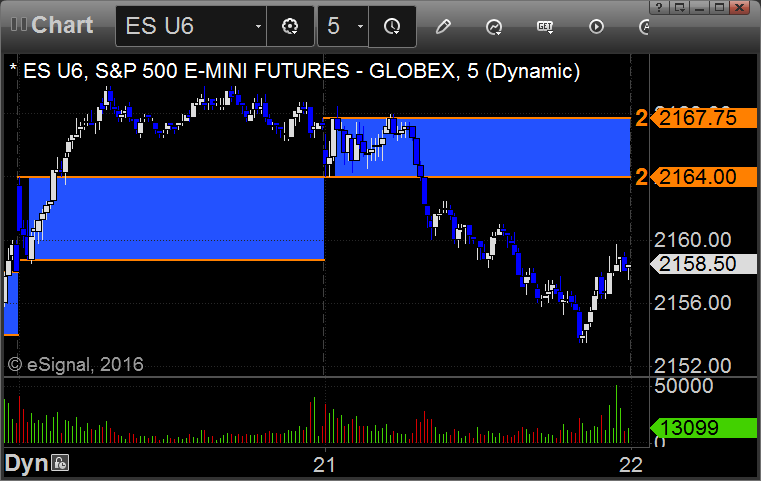Open the studies chart-line icon menu

coord(494,27)
